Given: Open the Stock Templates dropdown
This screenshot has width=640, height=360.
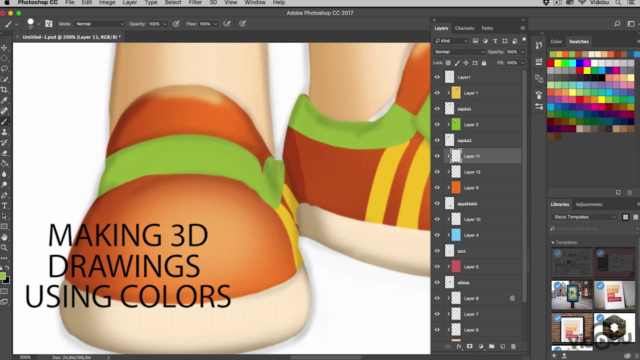Looking at the screenshot, I should point(584,217).
